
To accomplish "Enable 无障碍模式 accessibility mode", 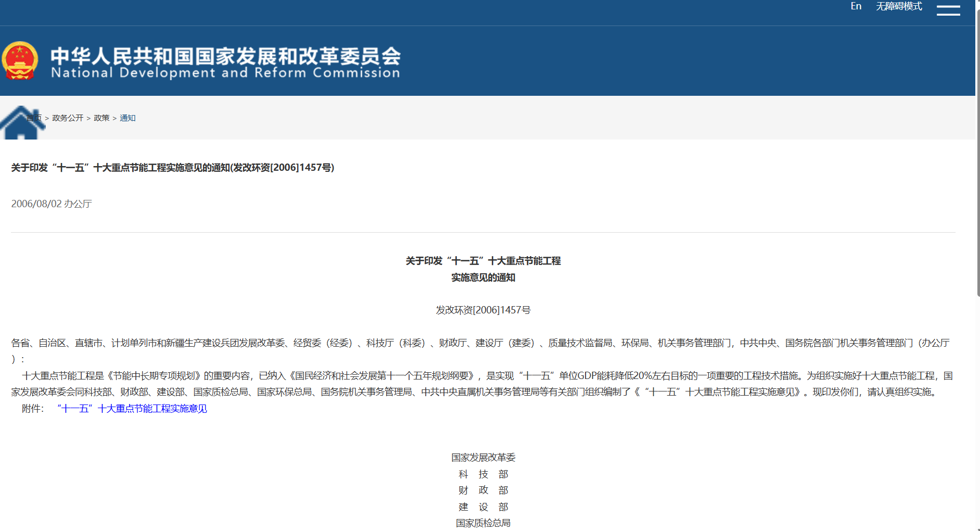I will click(x=899, y=6).
